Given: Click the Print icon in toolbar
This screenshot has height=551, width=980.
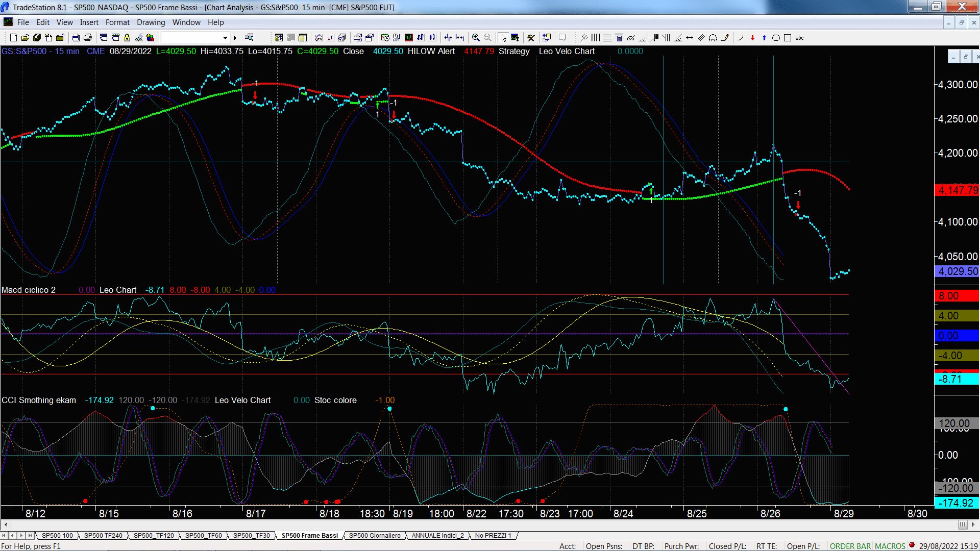Looking at the screenshot, I should (88, 38).
